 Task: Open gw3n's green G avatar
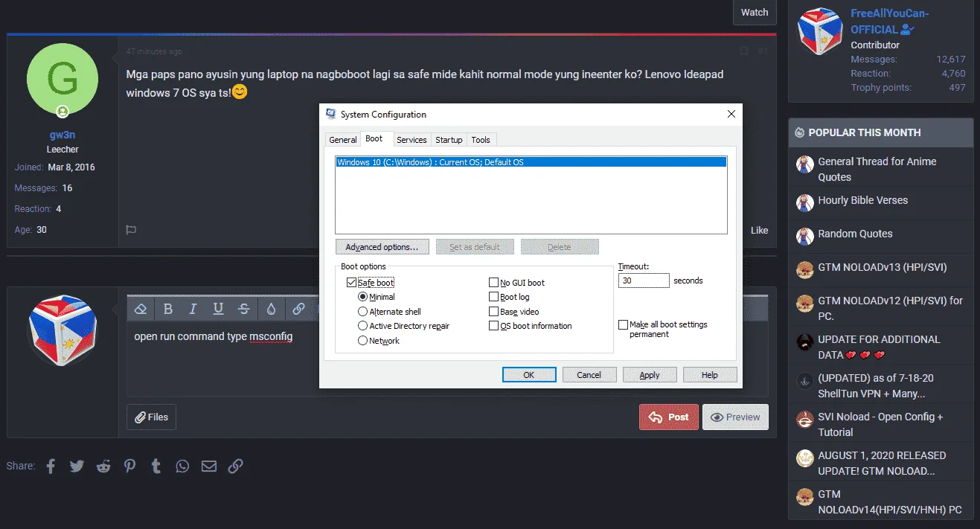tap(63, 80)
